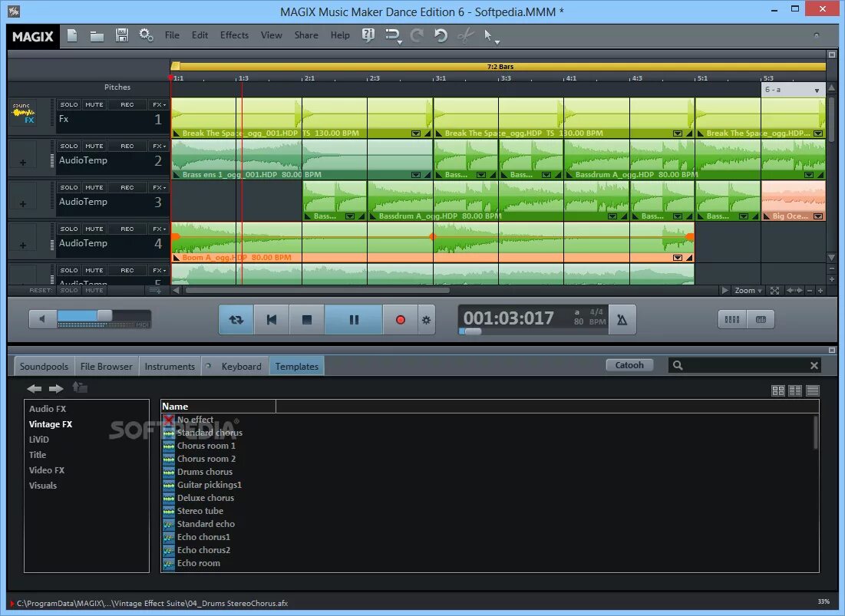Mute the Fx track 1
This screenshot has height=616, width=845.
pyautogui.click(x=94, y=104)
